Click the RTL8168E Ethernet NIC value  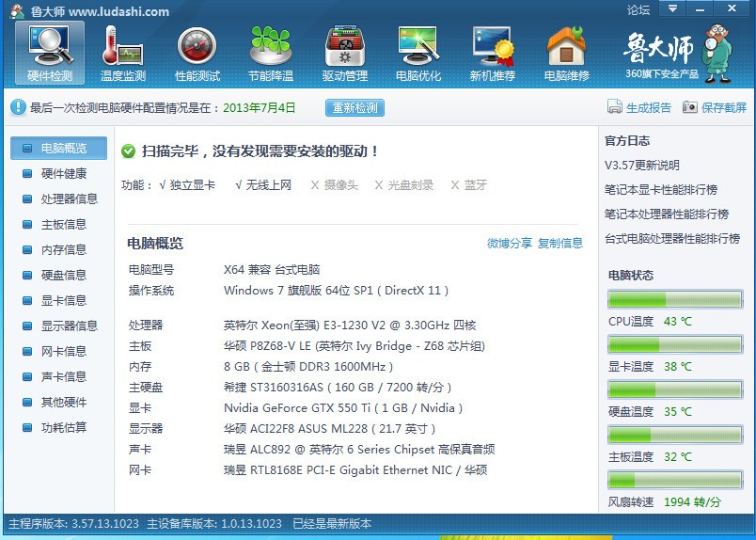tap(355, 470)
